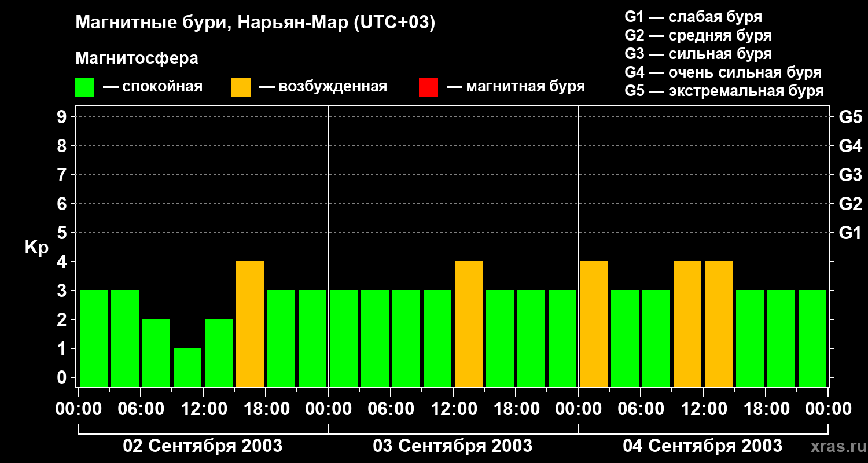Click the 'Kp' axis label
Viewport: 868px width, 463px height.
point(37,248)
